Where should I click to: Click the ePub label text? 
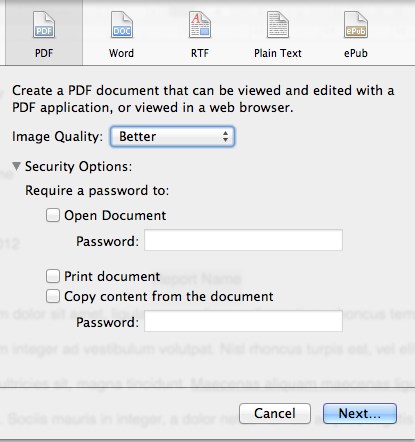[x=356, y=53]
